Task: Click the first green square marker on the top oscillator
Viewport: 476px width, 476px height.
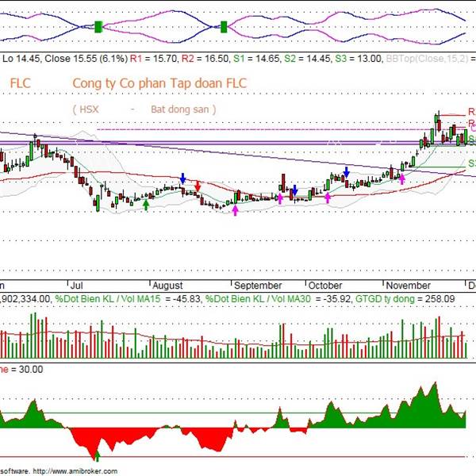Action: 98,27
